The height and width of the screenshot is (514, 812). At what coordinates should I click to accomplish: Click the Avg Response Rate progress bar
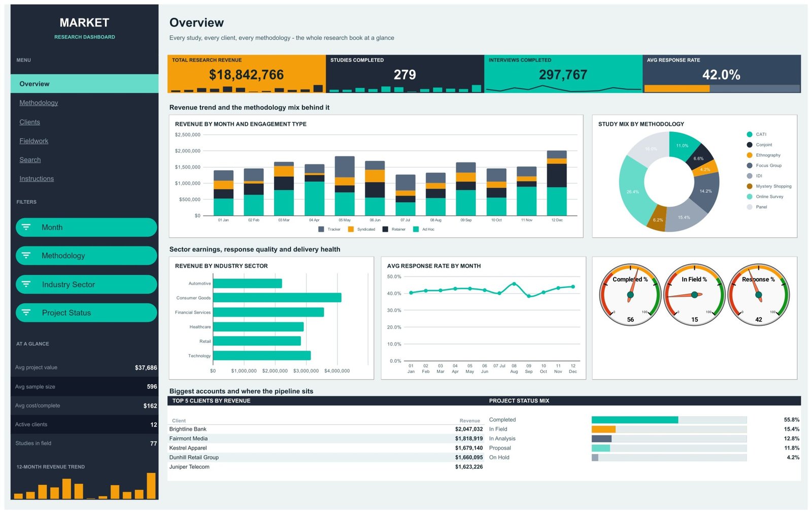click(722, 88)
